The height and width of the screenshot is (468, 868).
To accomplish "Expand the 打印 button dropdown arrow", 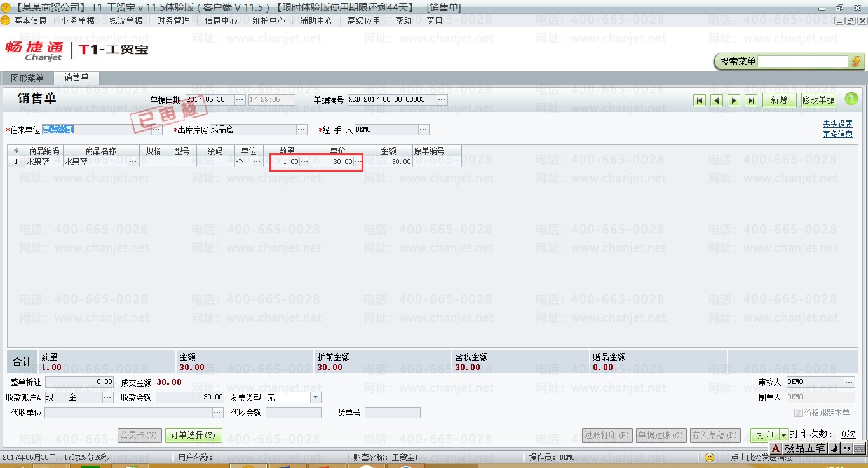I will point(783,435).
